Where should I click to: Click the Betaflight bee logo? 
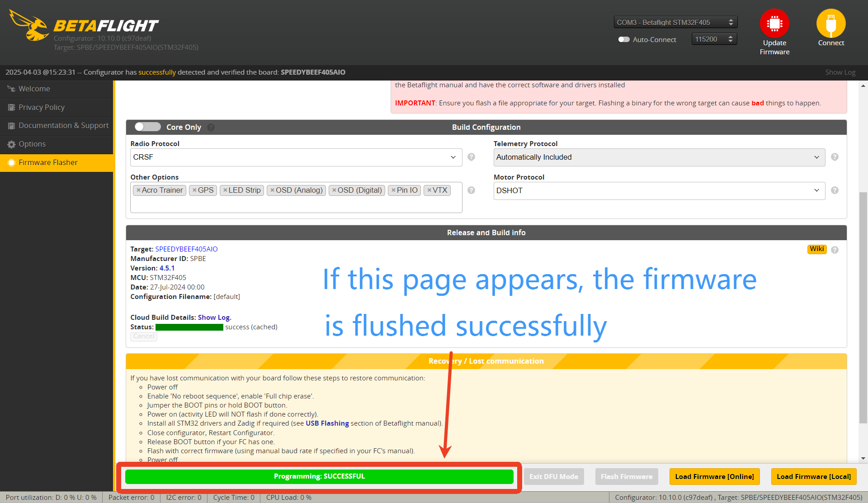point(29,25)
